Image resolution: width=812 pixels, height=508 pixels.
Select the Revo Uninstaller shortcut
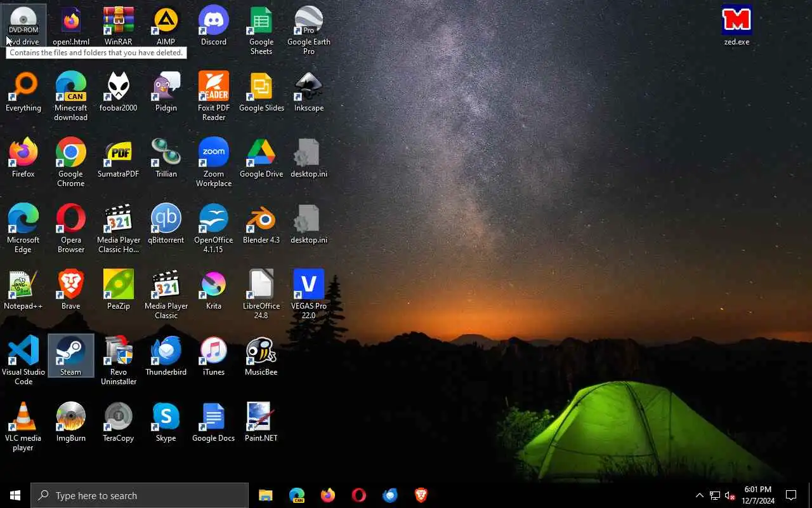click(119, 361)
